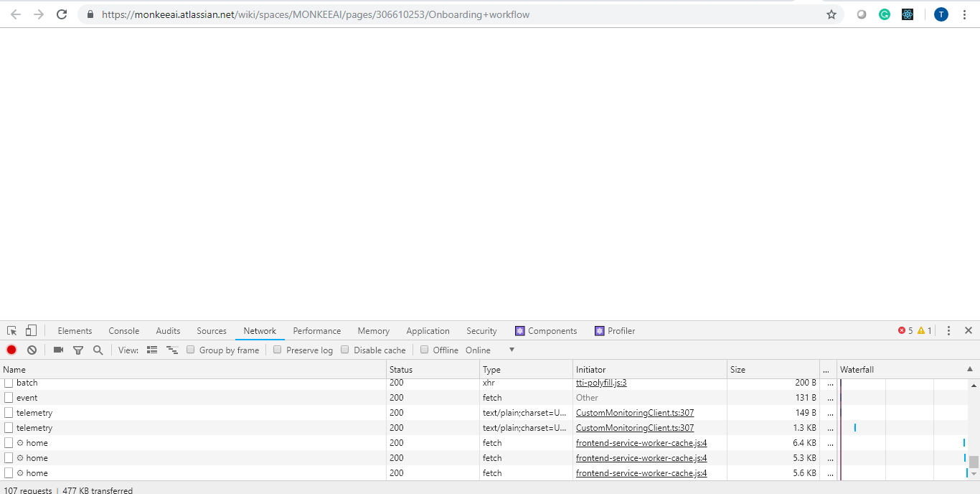The image size is (980, 494).
Task: Switch to the Console tab
Action: [124, 330]
